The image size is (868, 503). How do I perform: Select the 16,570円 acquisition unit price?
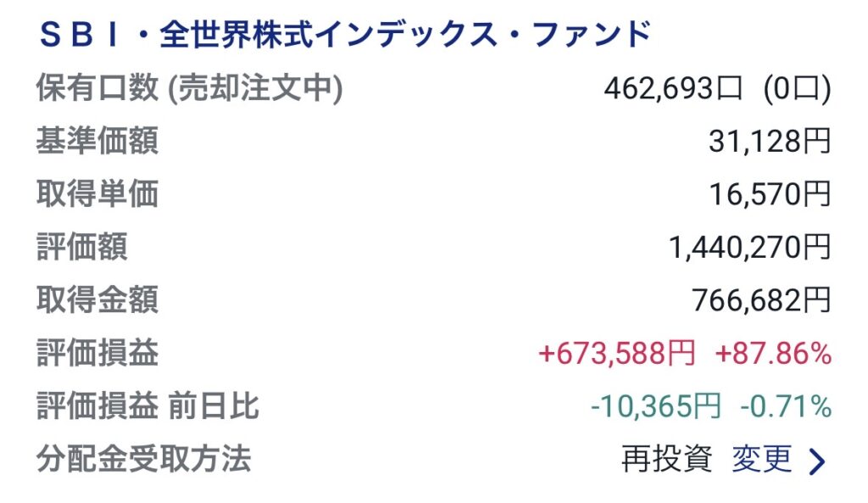point(770,195)
